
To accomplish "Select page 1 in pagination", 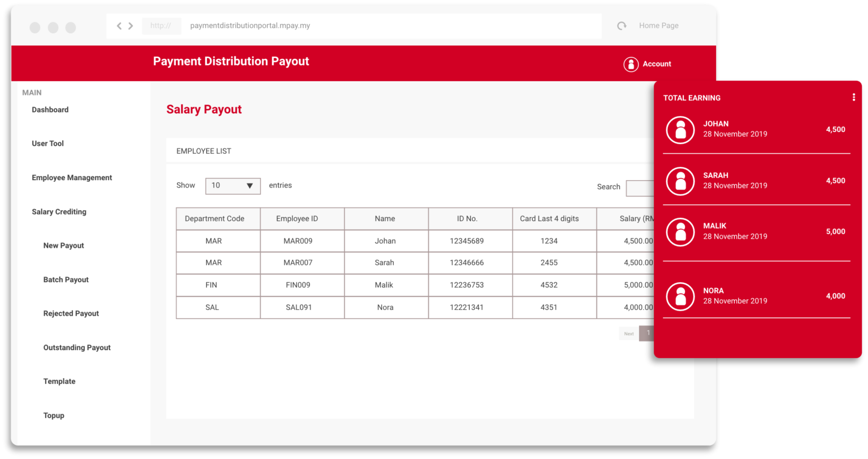I will coord(647,333).
